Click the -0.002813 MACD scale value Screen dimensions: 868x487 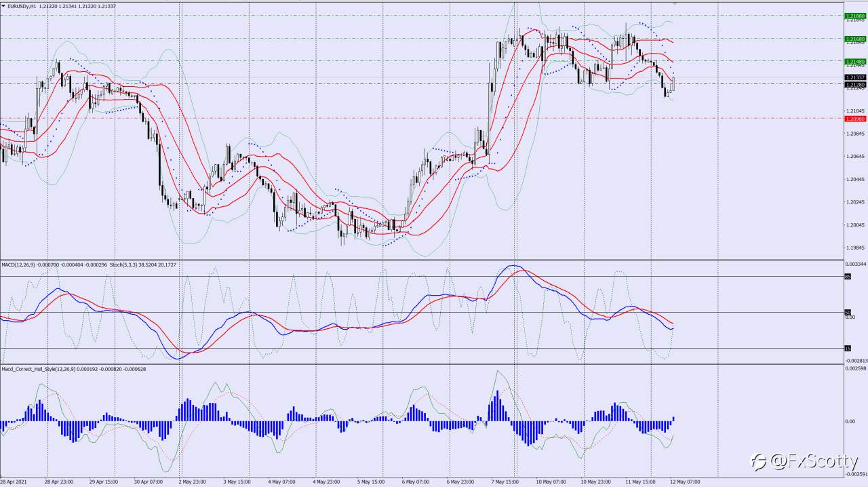(x=855, y=361)
